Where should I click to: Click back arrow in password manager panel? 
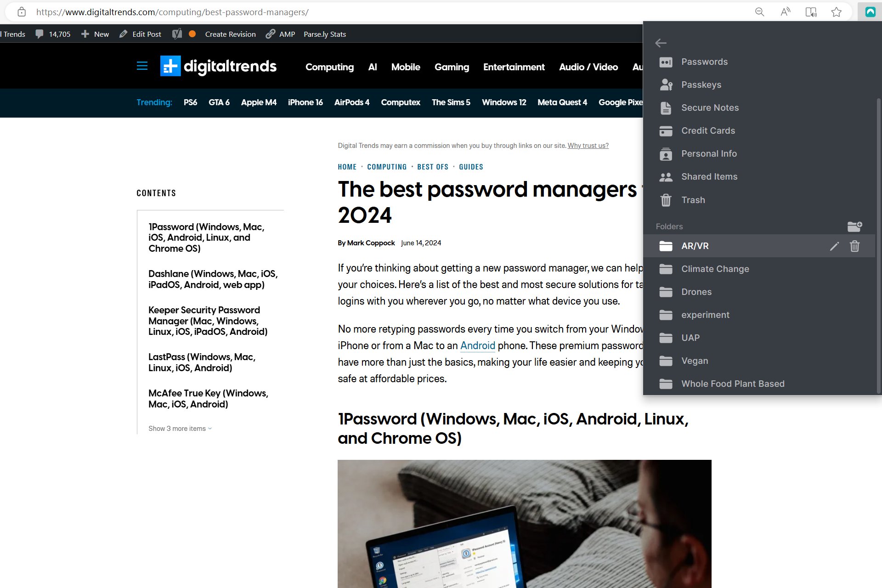pyautogui.click(x=661, y=43)
